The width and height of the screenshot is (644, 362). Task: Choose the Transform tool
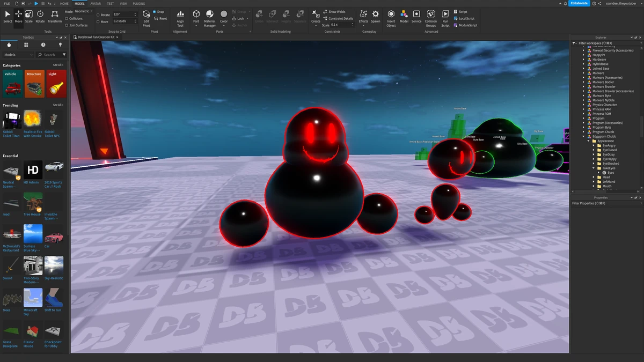[55, 16]
